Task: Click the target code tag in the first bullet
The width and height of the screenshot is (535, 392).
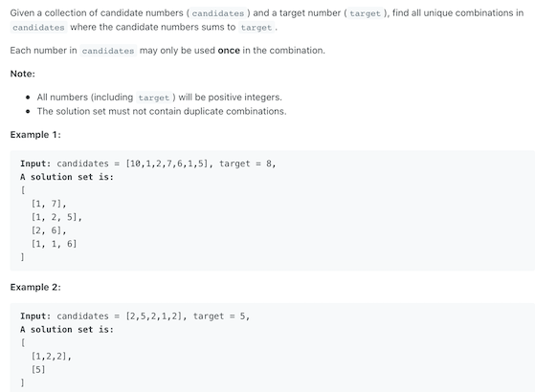Action: click(153, 98)
